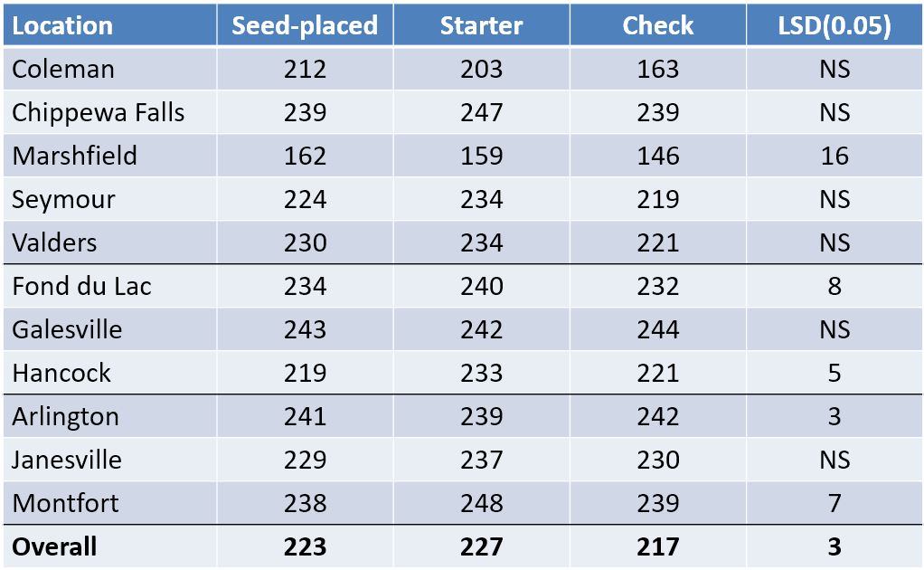924x570 pixels.
Task: Click the Starter column header
Action: (481, 25)
